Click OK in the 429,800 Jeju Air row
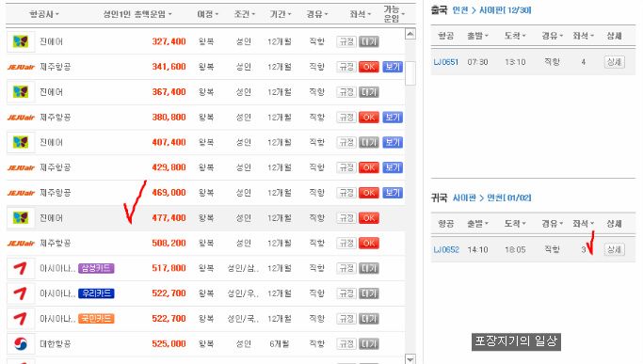The width and height of the screenshot is (643, 364). (x=369, y=167)
